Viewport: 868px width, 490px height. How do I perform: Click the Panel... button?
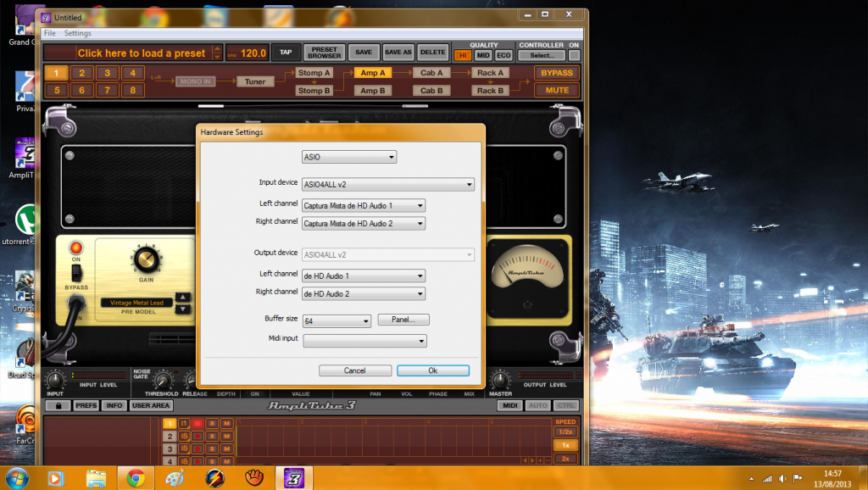(x=403, y=320)
